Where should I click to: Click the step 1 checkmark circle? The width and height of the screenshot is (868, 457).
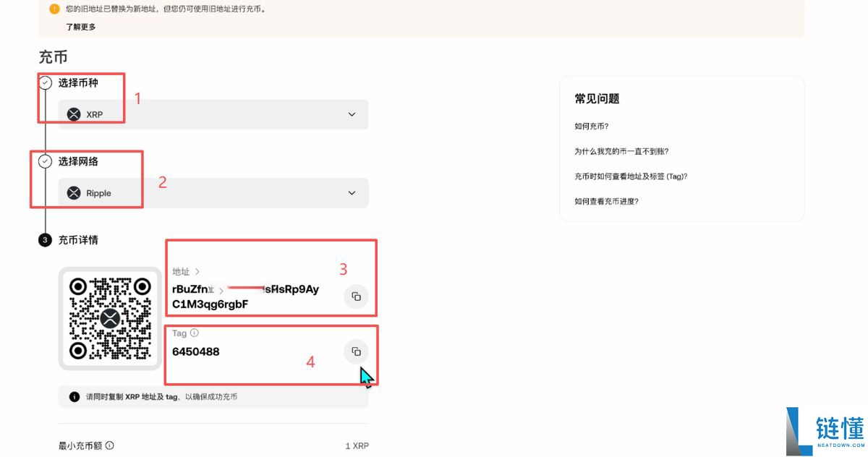(44, 82)
